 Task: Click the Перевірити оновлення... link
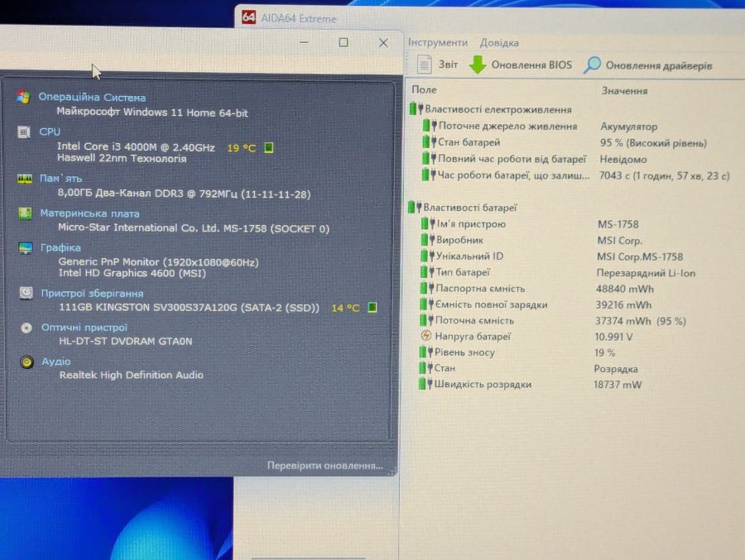tap(325, 466)
